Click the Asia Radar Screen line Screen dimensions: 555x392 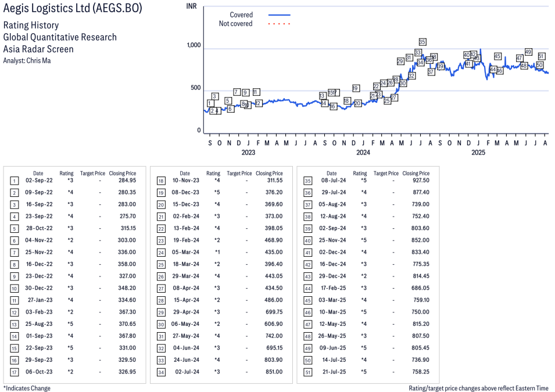click(x=38, y=49)
